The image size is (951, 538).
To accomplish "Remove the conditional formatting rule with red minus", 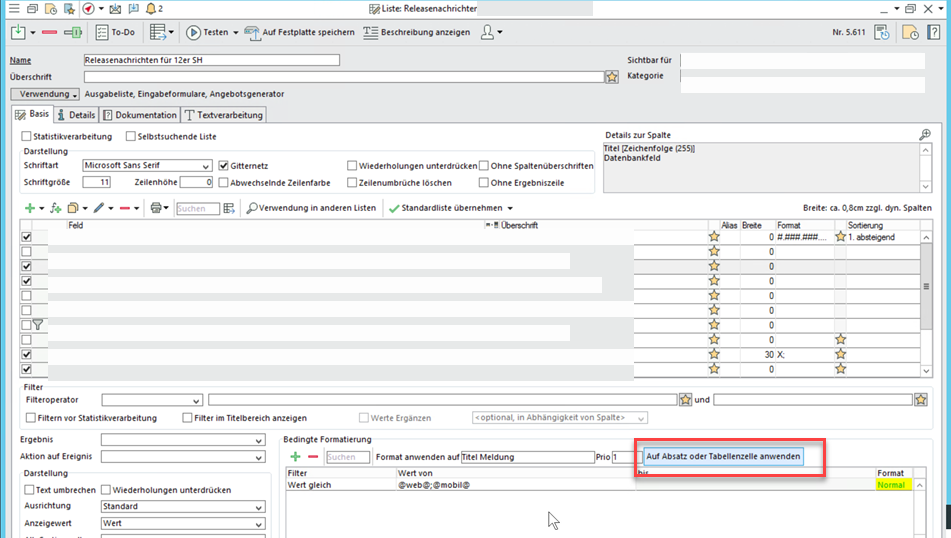I will [x=313, y=457].
